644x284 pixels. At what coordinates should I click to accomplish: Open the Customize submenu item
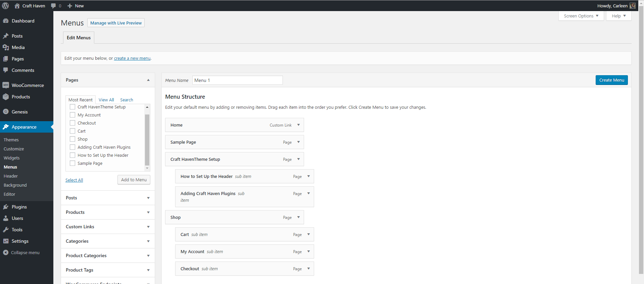click(x=14, y=149)
